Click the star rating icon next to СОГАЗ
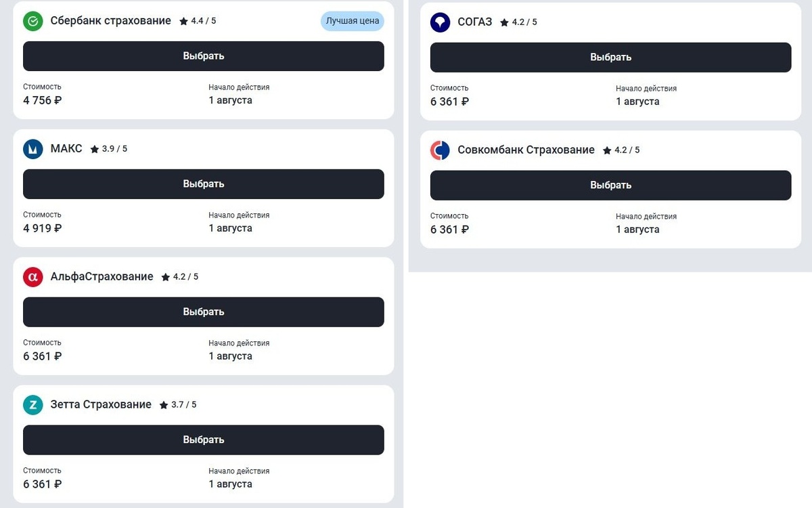 504,22
